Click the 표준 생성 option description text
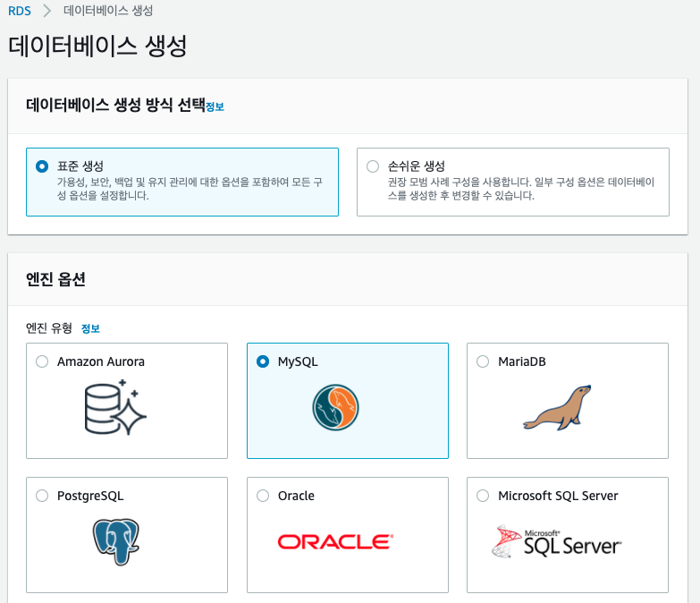Screen dimensions: 700x603 [190, 189]
